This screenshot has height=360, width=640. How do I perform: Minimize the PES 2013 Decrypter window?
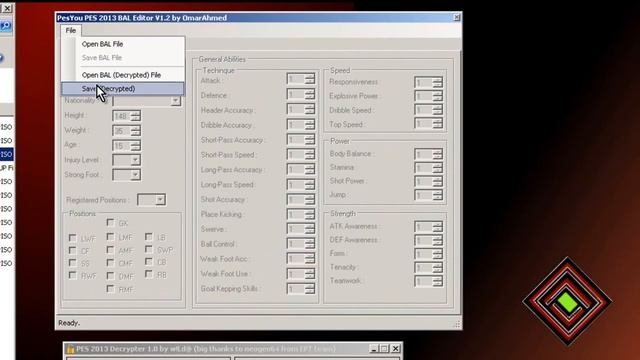[x=373, y=349]
